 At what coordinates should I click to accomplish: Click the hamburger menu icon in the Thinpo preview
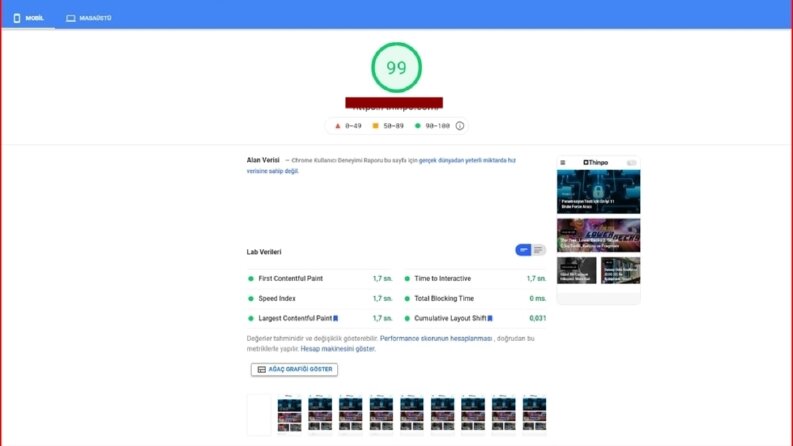(563, 163)
